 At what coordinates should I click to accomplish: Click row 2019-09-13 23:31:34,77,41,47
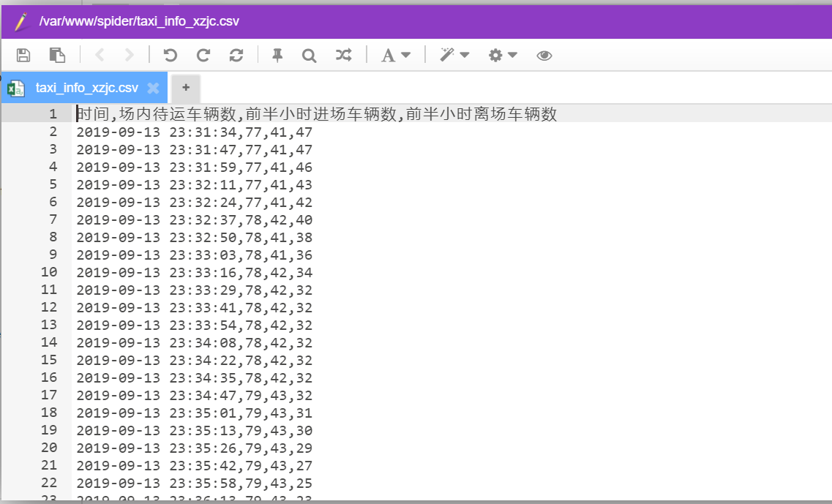194,132
